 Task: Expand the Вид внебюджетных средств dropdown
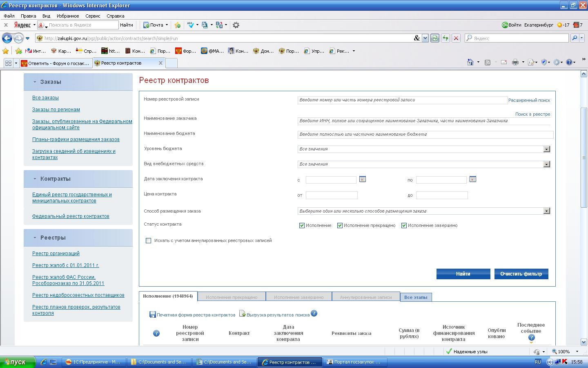pos(546,164)
